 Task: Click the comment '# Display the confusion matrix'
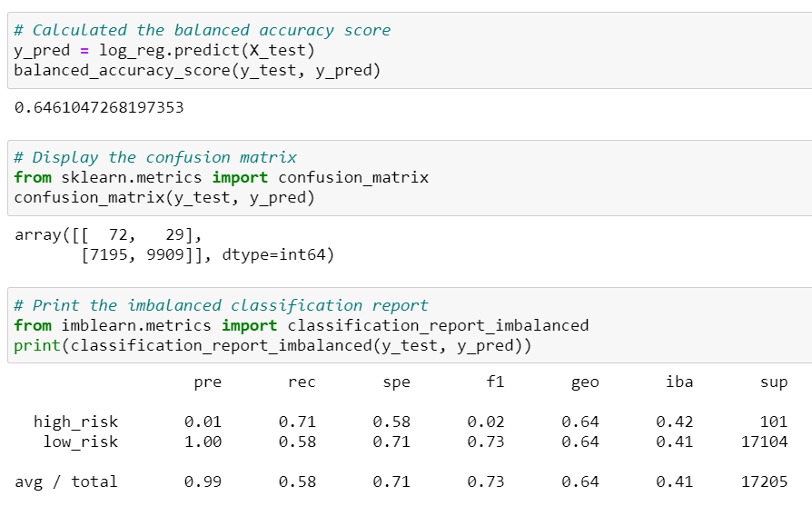click(155, 157)
